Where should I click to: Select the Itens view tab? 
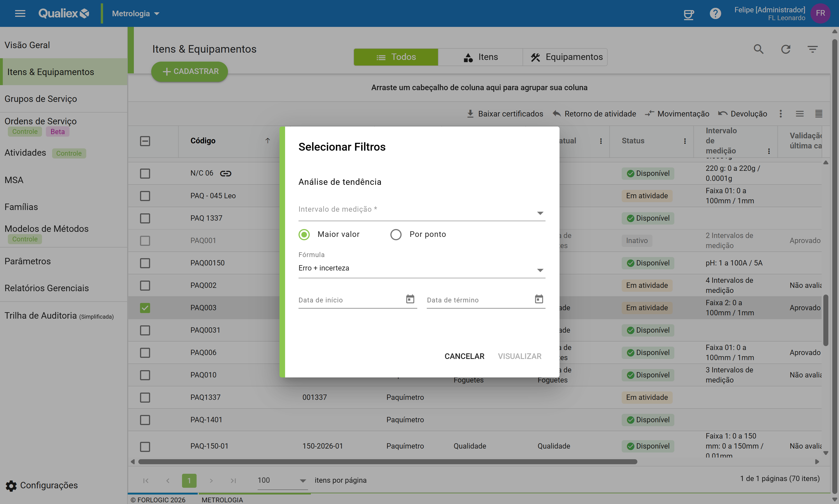[480, 57]
